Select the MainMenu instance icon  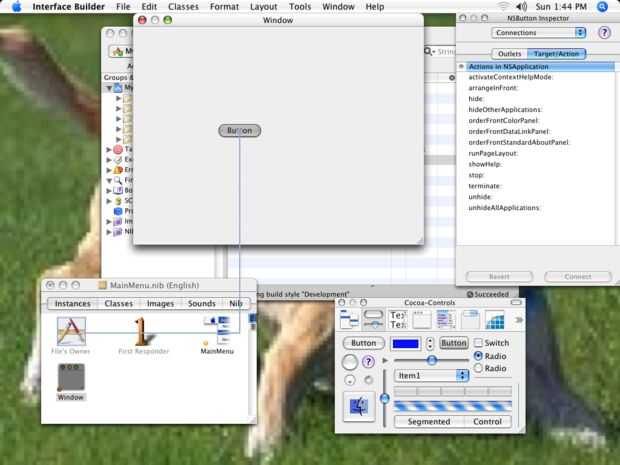pos(217,331)
